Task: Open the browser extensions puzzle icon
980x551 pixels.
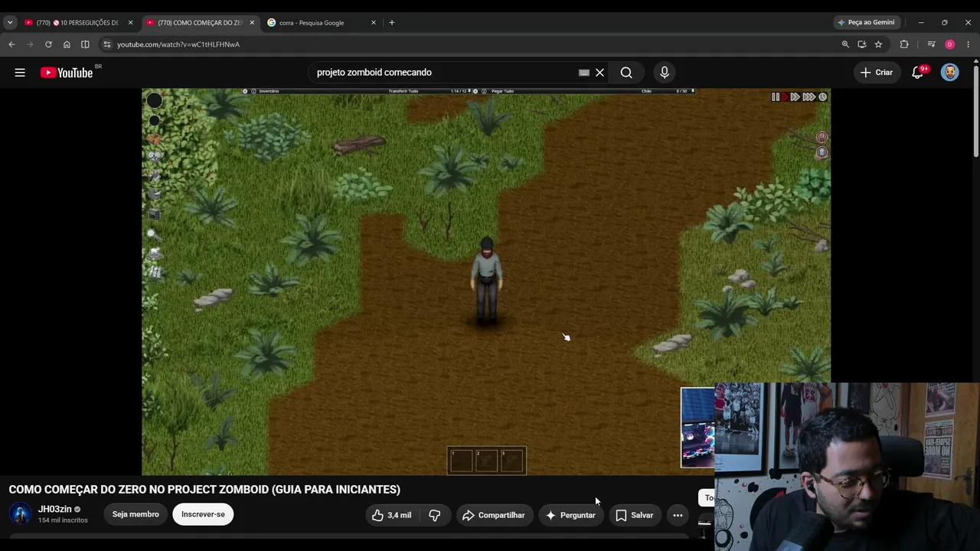Action: (904, 44)
